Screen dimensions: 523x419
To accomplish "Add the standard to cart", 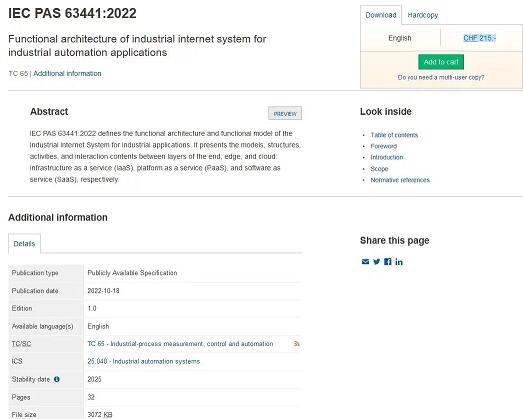I will pos(441,62).
